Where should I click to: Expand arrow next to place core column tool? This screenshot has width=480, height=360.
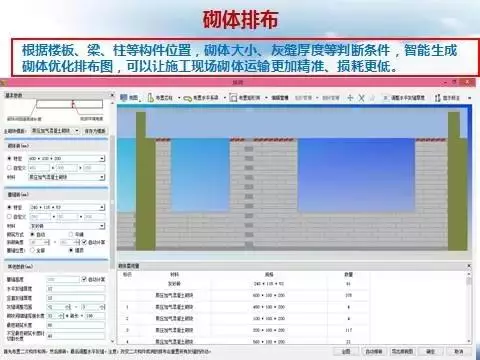tap(179, 98)
